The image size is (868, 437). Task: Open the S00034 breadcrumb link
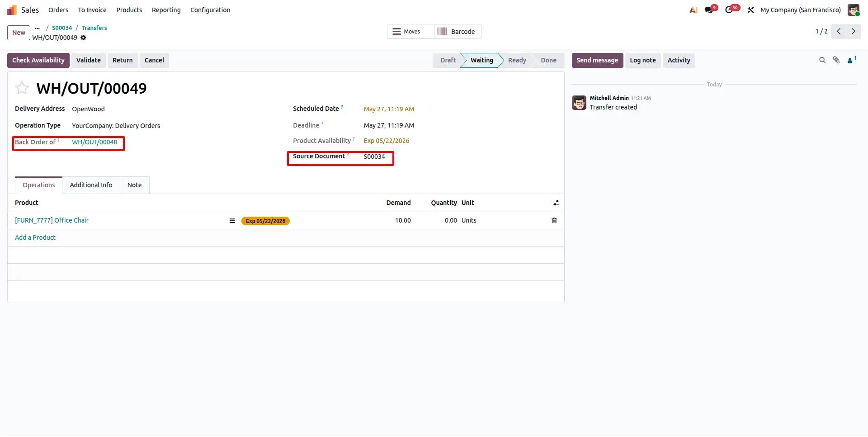[x=62, y=28]
